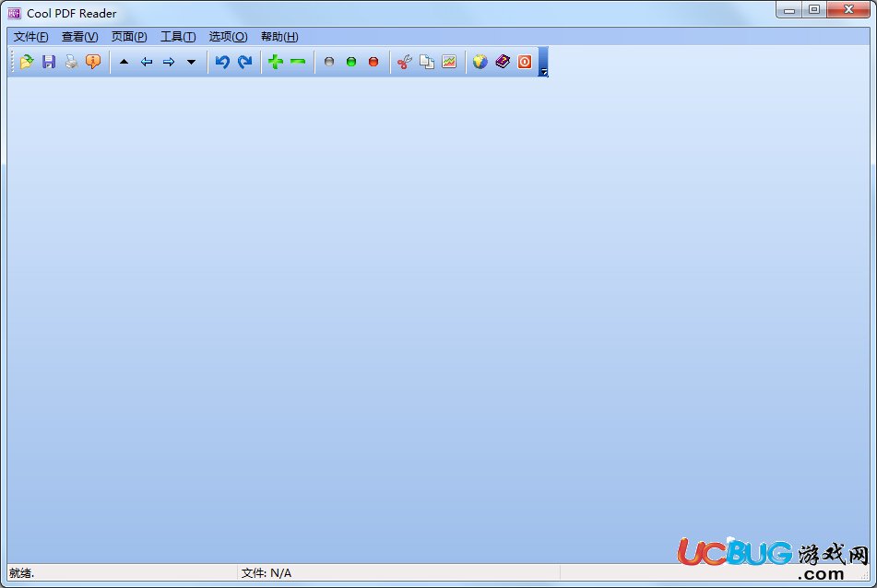The height and width of the screenshot is (588, 877).
Task: Rotate counterclockwise with blue left curved arrow
Action: (x=222, y=62)
